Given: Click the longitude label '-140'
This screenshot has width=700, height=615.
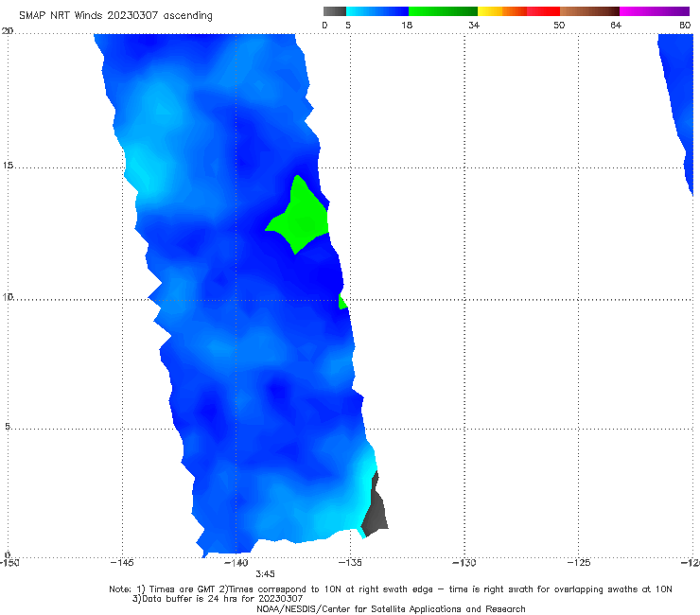Looking at the screenshot, I should point(236,563).
